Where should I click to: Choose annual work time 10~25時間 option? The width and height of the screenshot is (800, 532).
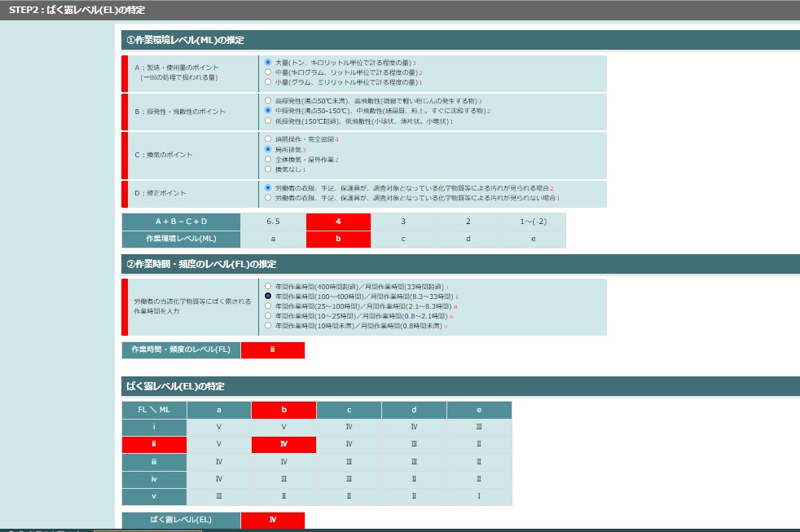coord(268,315)
